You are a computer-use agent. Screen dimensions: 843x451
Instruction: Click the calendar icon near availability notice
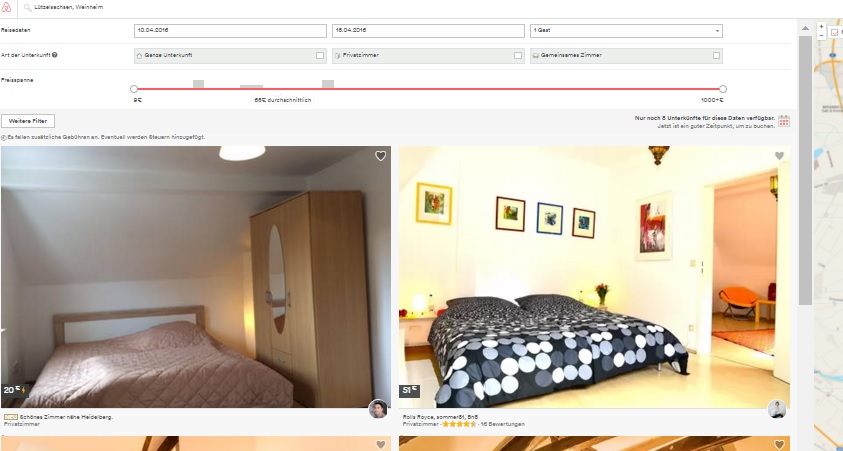784,121
